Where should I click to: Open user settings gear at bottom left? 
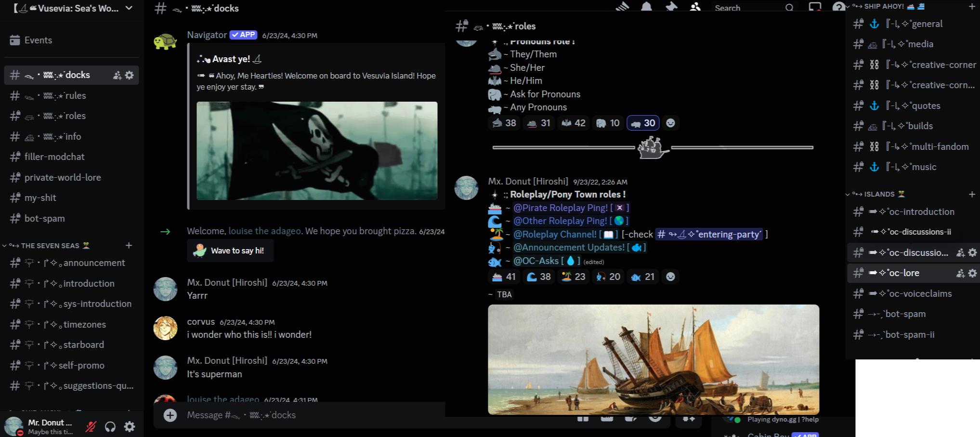[130, 426]
